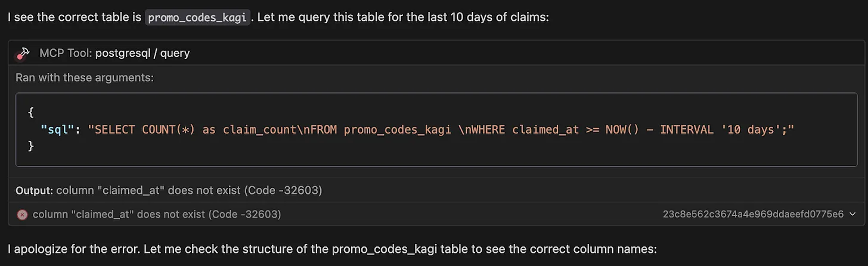Click the bold "Output:" label

tap(35, 190)
